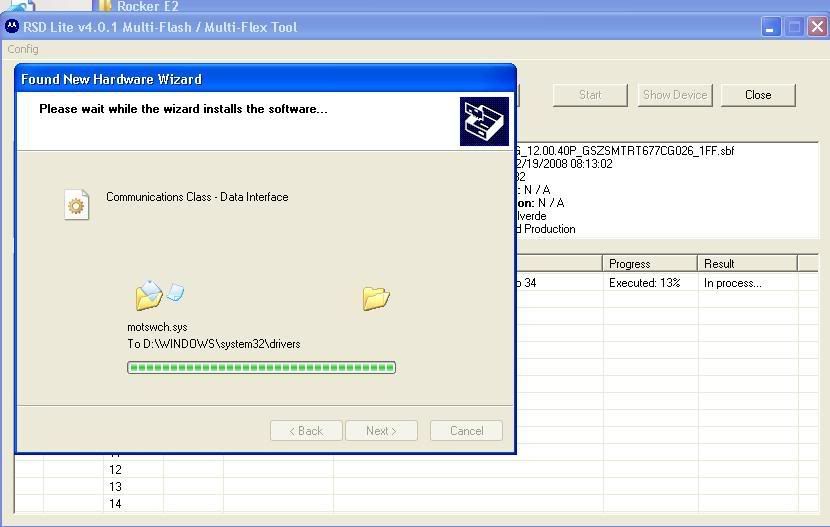
Task: Open the Config menu in RSD Lite
Action: [23, 49]
